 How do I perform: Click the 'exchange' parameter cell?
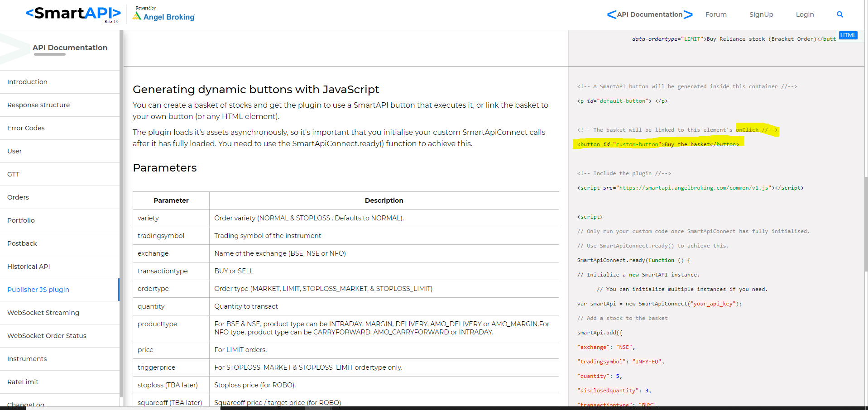[171, 253]
